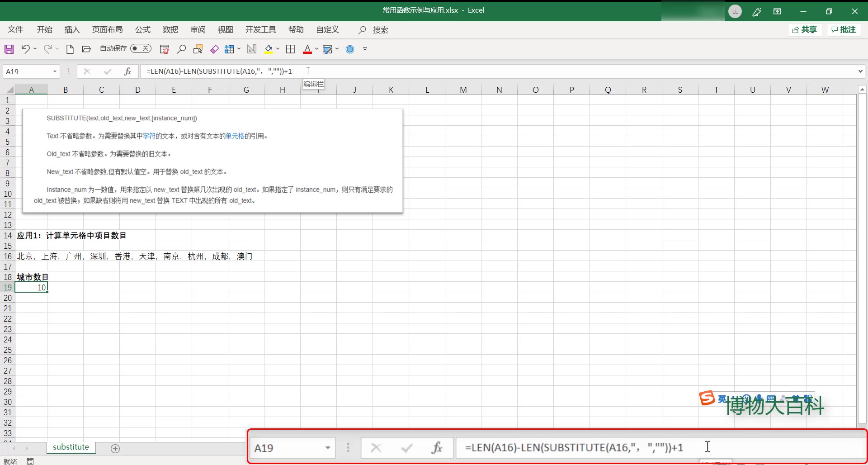Click the borders grid icon
The height and width of the screenshot is (465, 868).
tap(291, 49)
